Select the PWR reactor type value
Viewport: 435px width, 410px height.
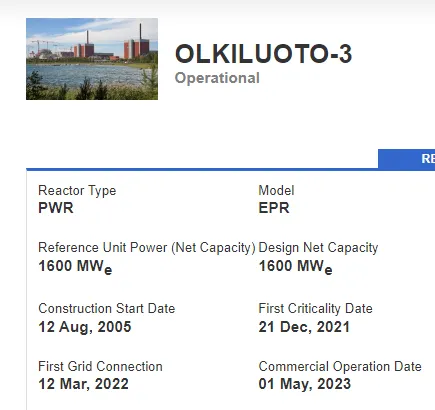(56, 208)
